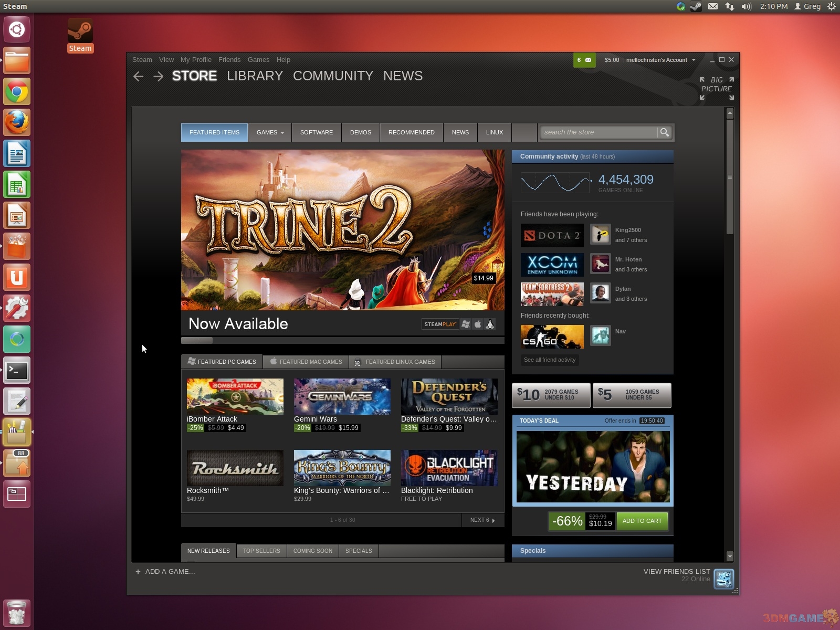Go back with the Steam back arrow

click(138, 77)
